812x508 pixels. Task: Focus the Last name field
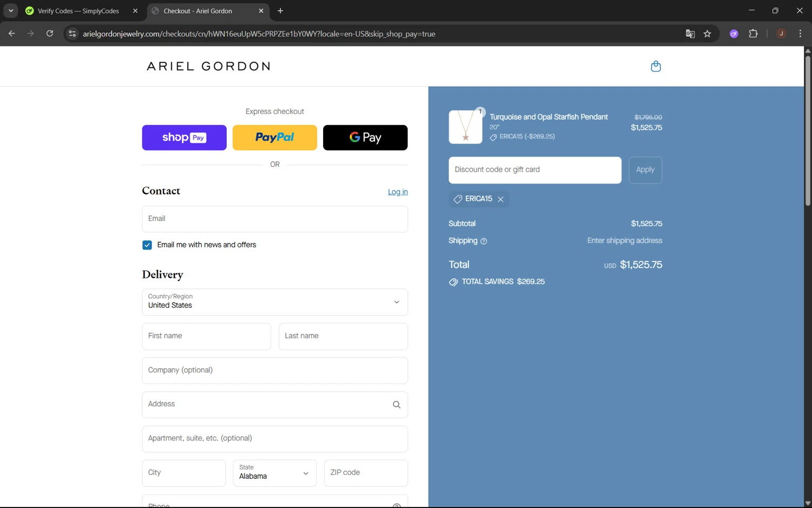click(x=343, y=336)
